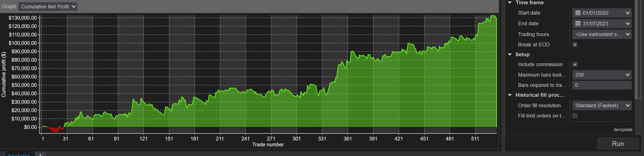Collapse the Time frame section
The height and width of the screenshot is (156, 644).
[510, 3]
